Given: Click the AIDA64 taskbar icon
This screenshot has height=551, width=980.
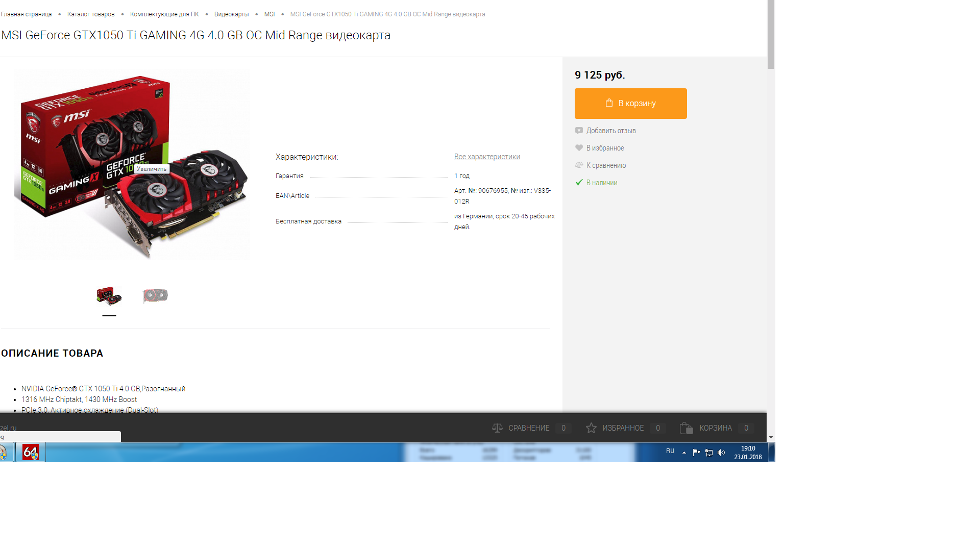Looking at the screenshot, I should (31, 452).
